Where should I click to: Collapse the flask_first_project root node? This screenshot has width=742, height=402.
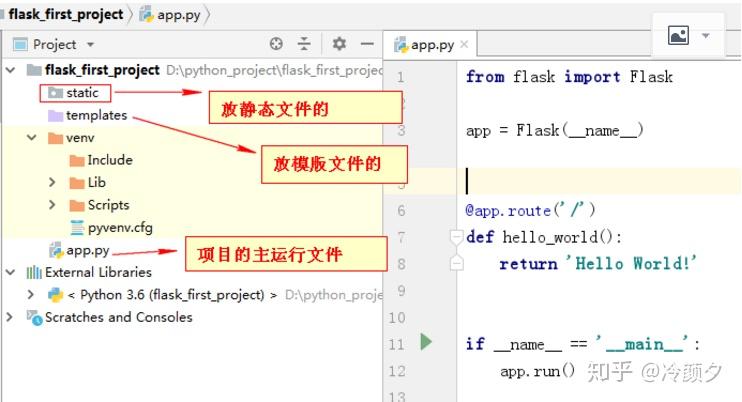[10, 70]
